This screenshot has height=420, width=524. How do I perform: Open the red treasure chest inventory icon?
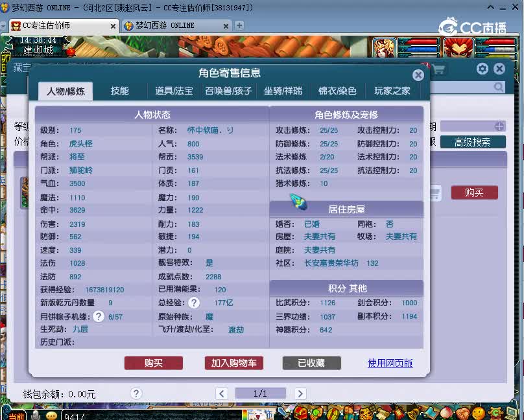[x=300, y=413]
